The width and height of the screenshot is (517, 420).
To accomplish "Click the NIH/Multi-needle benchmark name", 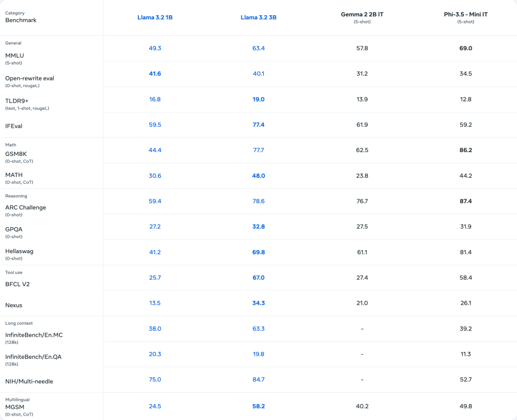I will click(x=29, y=381).
